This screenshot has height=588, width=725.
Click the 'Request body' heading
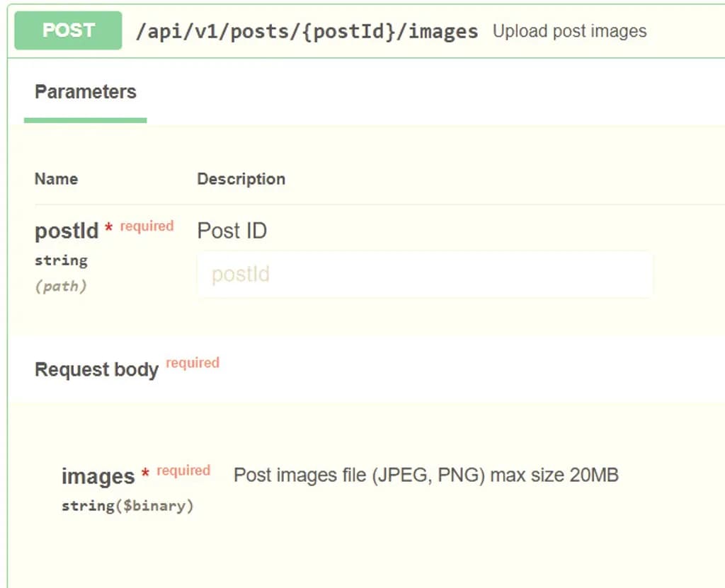pos(96,369)
